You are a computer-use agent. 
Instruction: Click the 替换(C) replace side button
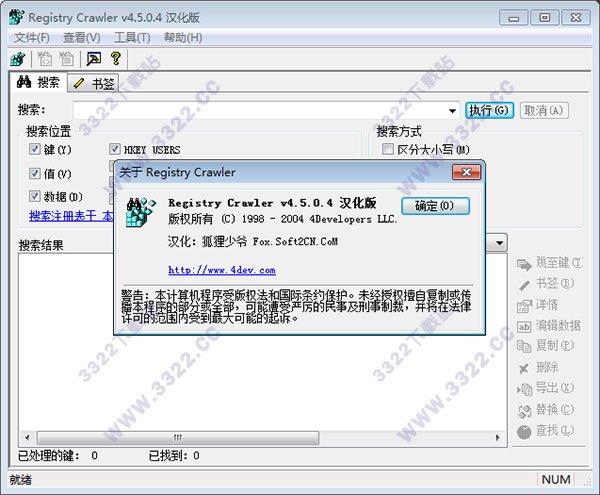pyautogui.click(x=546, y=410)
